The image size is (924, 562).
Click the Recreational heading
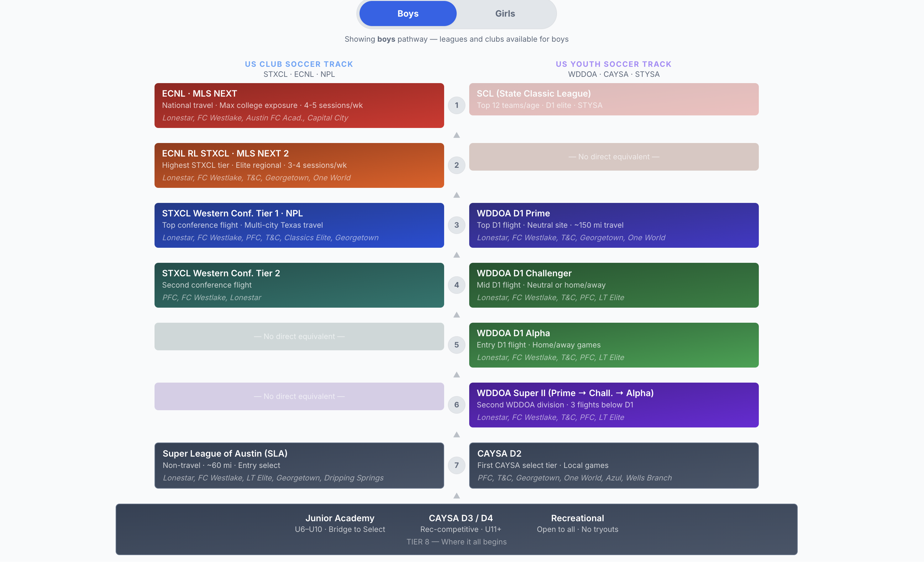click(x=577, y=518)
